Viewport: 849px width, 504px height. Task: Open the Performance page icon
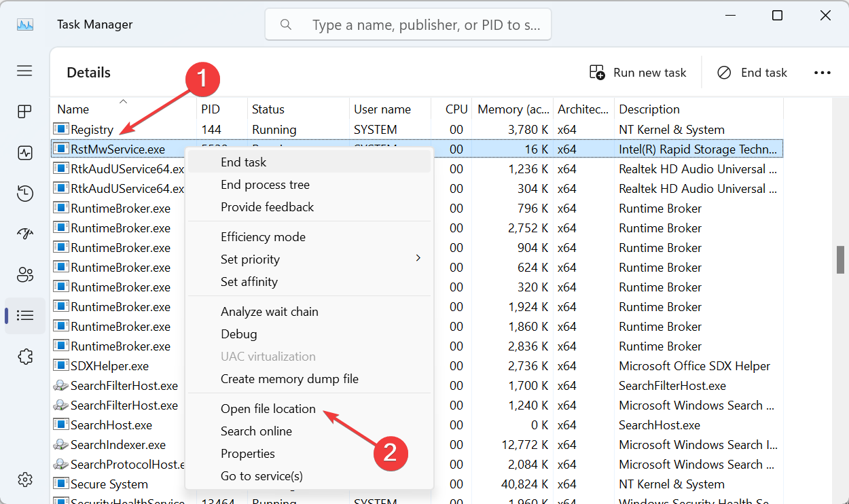pyautogui.click(x=25, y=153)
